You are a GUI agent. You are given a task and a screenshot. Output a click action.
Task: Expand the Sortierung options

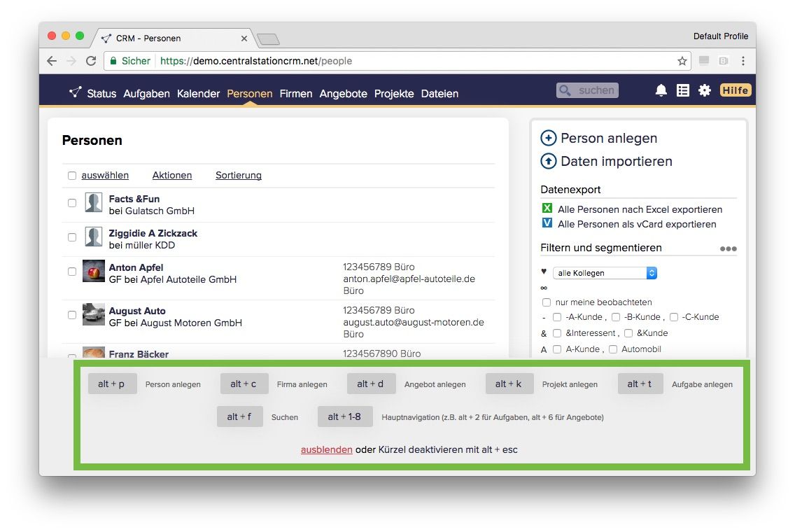[239, 176]
